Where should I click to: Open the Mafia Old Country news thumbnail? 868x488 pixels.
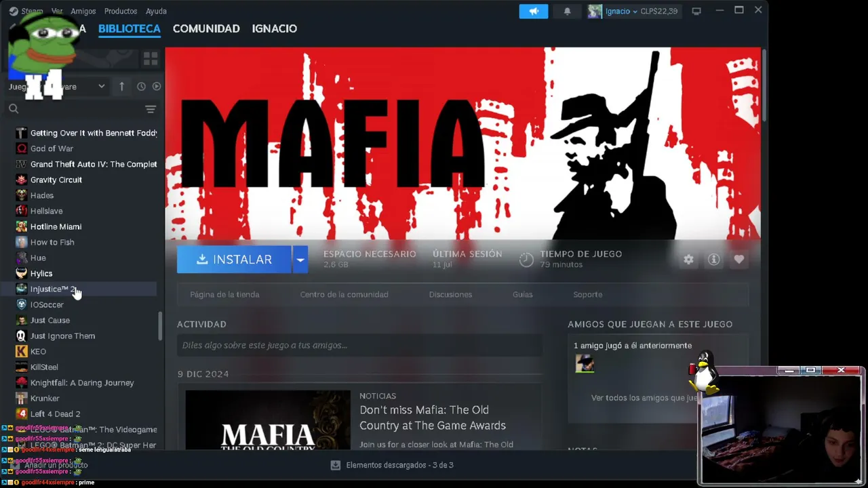click(268, 420)
